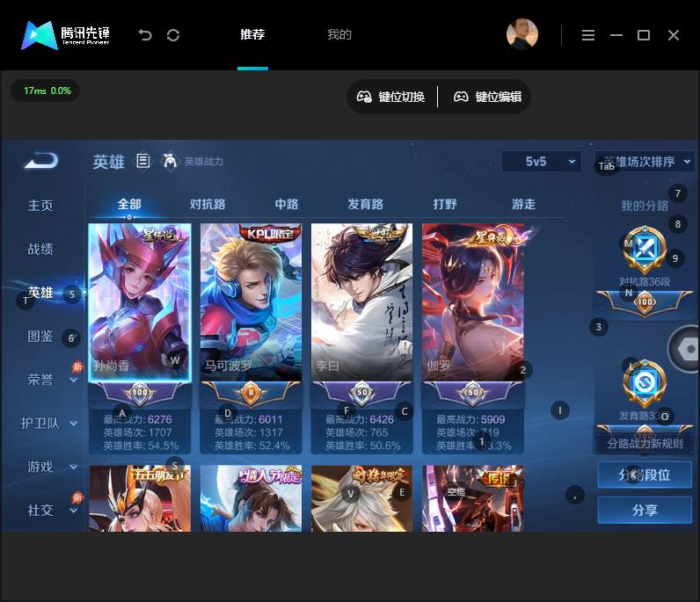Switch to the 推荐 tab
This screenshot has height=602, width=700.
(x=252, y=34)
